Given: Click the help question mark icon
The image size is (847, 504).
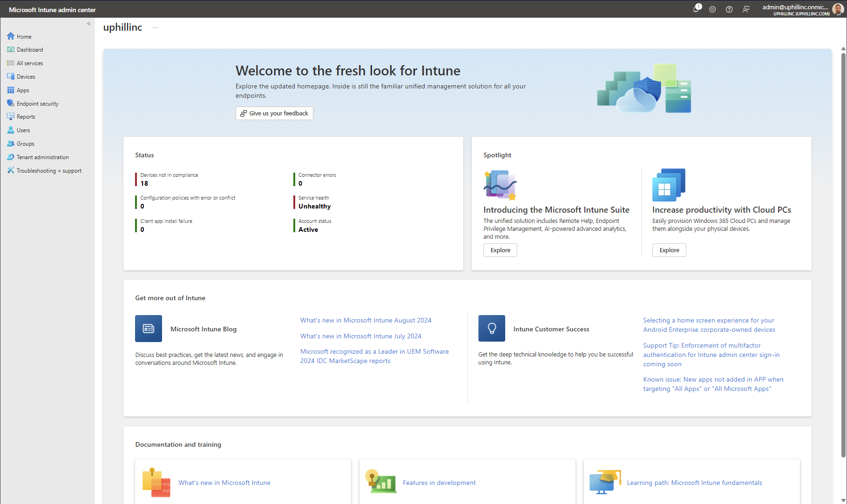Looking at the screenshot, I should 729,9.
